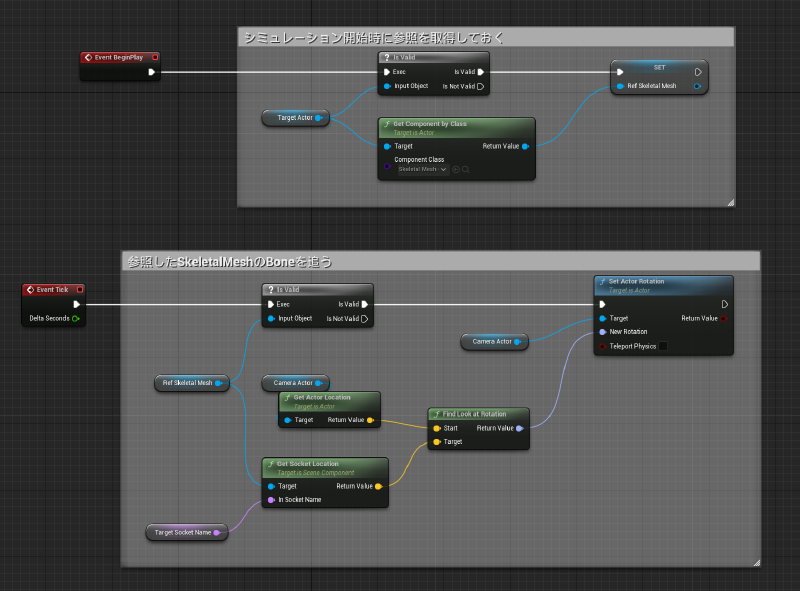The width and height of the screenshot is (800, 591).
Task: Click the Target pin on Get Socket Location
Action: (x=271, y=486)
